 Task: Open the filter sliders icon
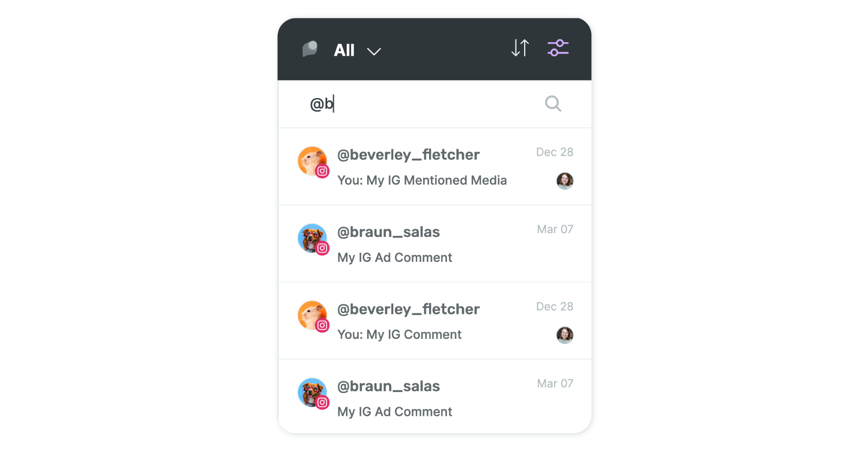click(x=558, y=48)
